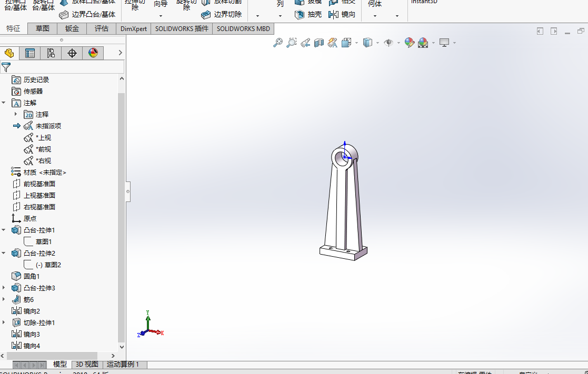Viewport: 588px width, 374px height.
Task: Click the Edit Appearance icon
Action: click(x=409, y=43)
